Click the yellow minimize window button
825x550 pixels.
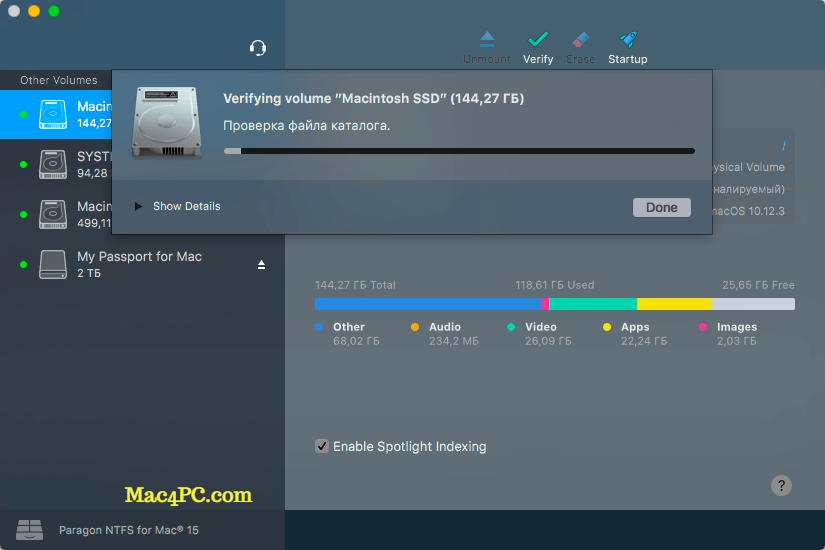(34, 11)
